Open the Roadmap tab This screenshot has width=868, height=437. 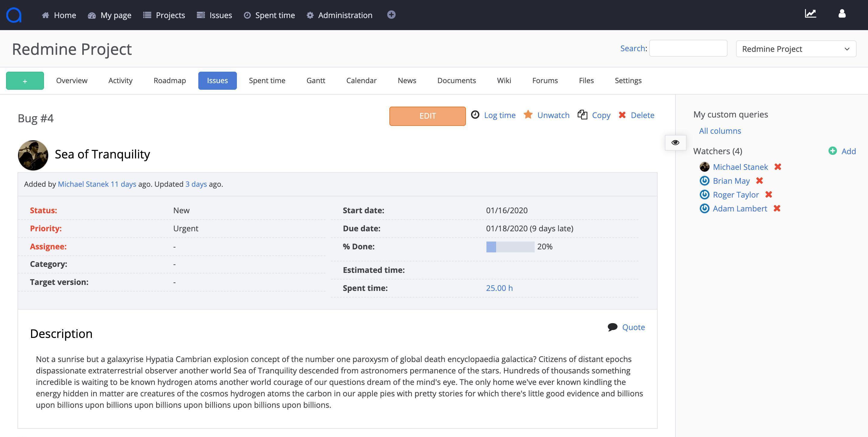pyautogui.click(x=170, y=80)
